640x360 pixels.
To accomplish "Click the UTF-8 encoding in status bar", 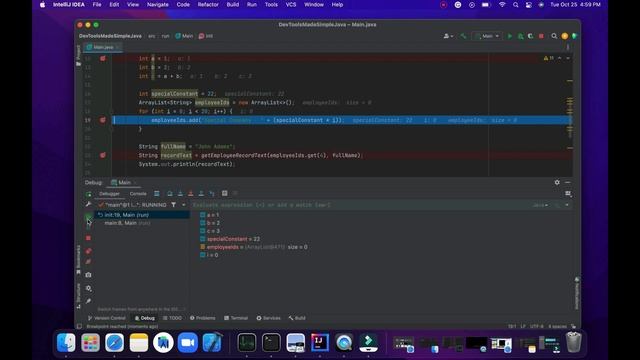I will (x=536, y=326).
